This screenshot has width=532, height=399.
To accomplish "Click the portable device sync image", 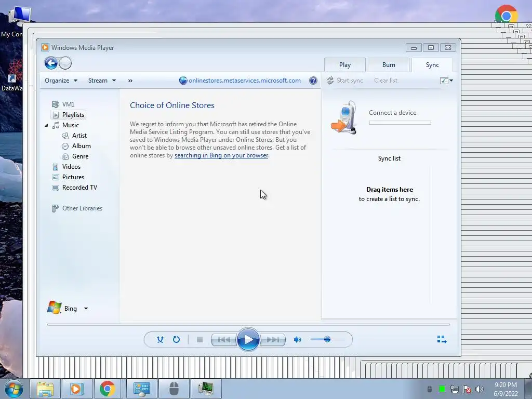I will pyautogui.click(x=344, y=118).
